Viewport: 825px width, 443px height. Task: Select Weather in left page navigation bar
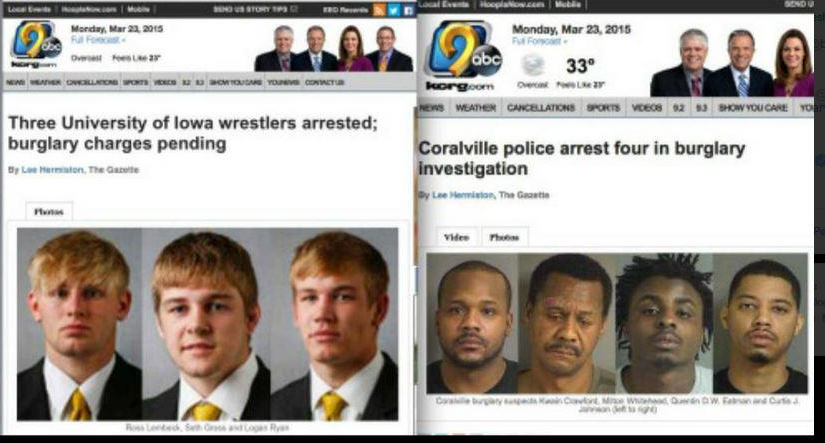pyautogui.click(x=45, y=83)
